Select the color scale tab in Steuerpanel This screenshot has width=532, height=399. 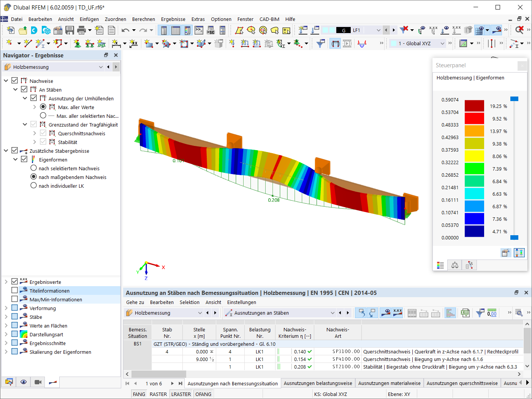pos(440,265)
